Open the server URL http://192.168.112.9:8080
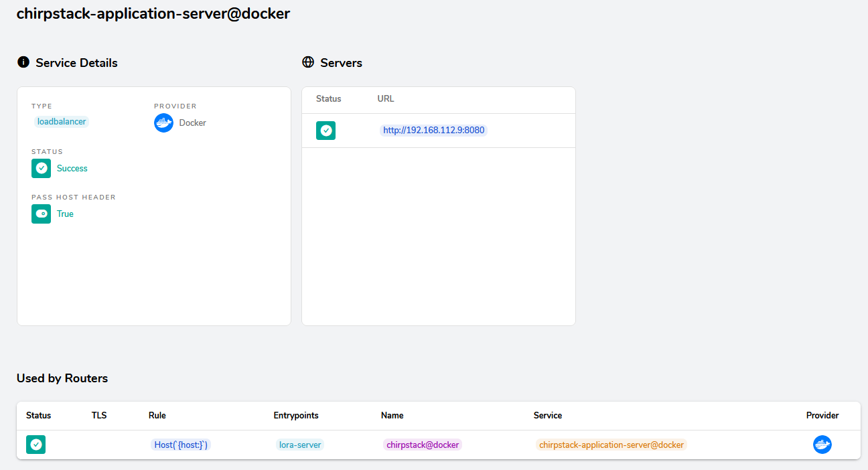 (434, 131)
